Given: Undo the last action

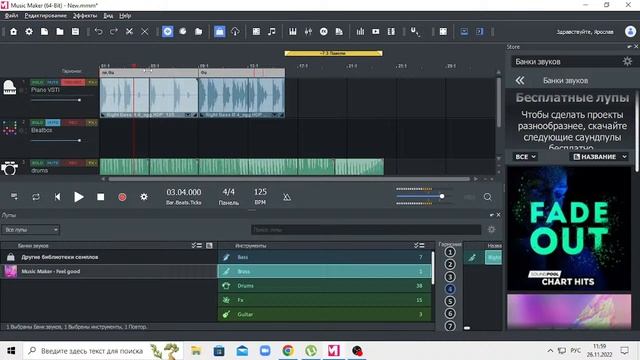Looking at the screenshot, I should pos(98,31).
